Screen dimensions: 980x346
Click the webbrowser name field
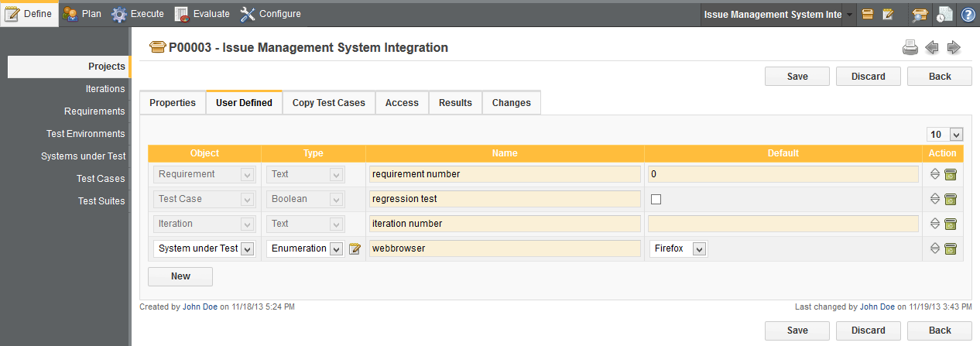(505, 248)
